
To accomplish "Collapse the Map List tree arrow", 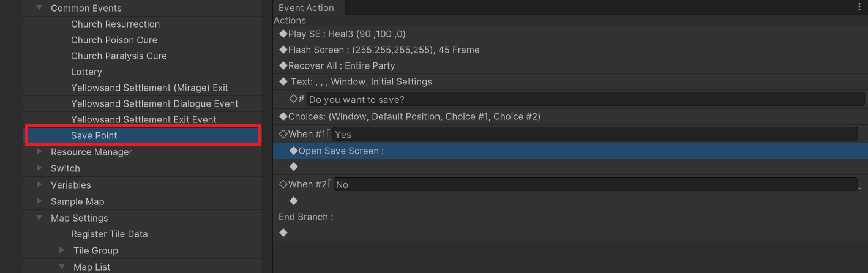I will click(62, 267).
